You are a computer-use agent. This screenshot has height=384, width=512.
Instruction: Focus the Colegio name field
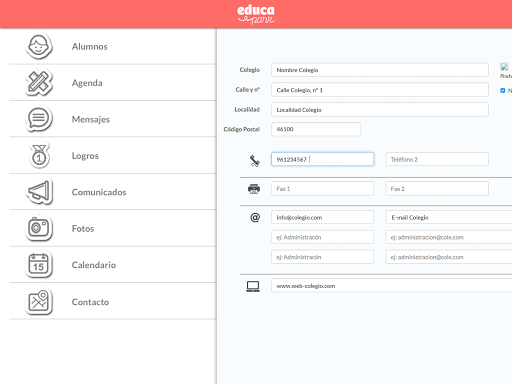click(380, 70)
